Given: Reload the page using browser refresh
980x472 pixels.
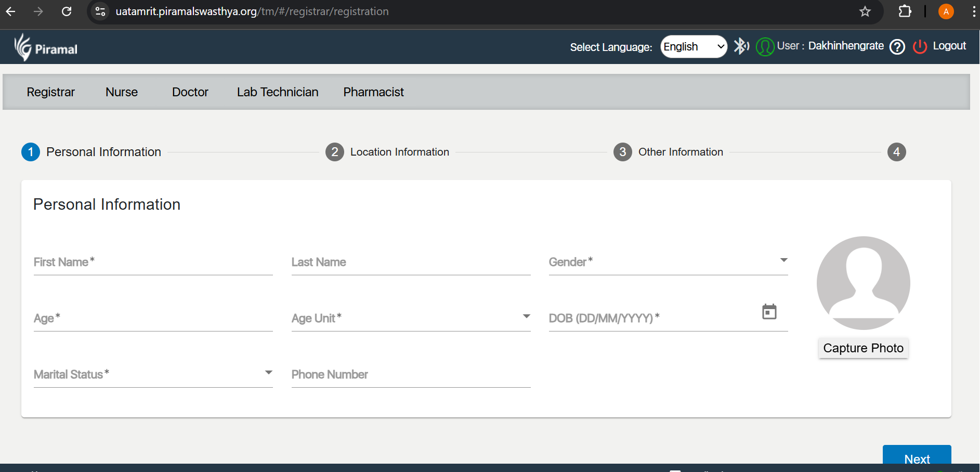Looking at the screenshot, I should tap(67, 11).
